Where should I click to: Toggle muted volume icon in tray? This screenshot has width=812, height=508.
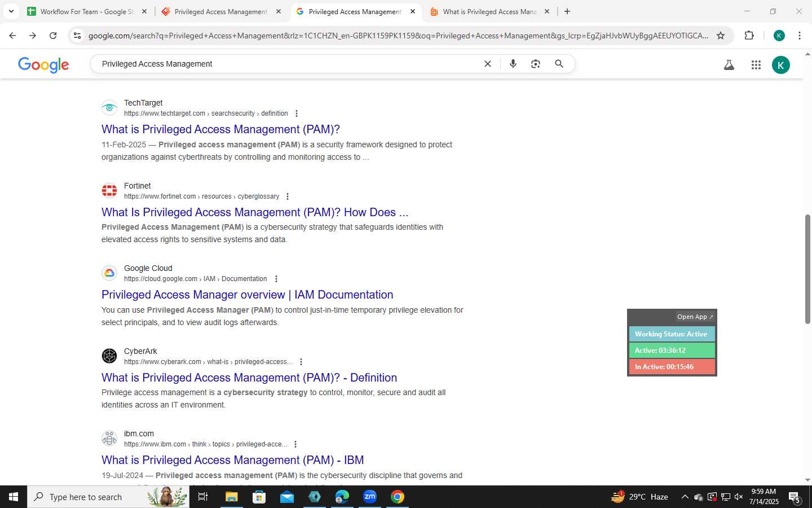tap(739, 497)
